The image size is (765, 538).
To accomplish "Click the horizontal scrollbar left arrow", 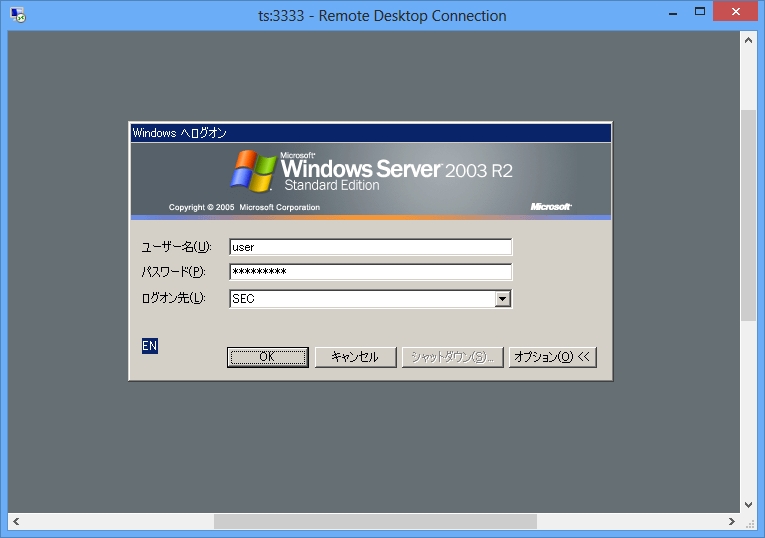I will 16,521.
